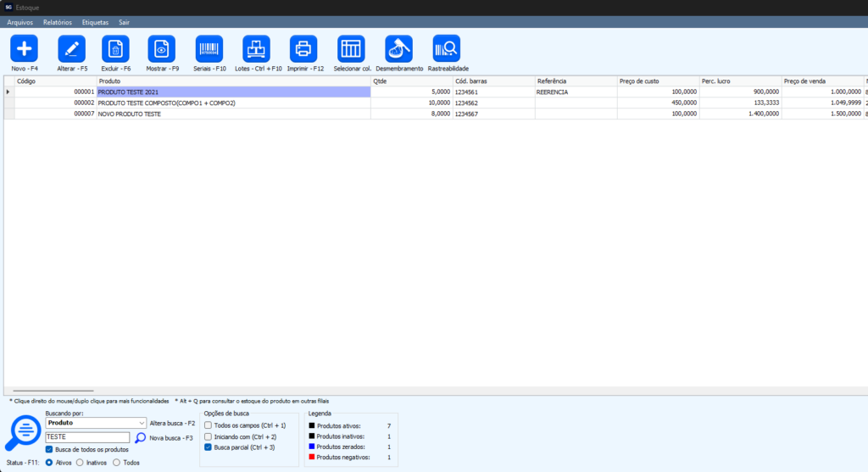The width and height of the screenshot is (868, 472).
Task: Click code cell 000002
Action: tap(55, 103)
